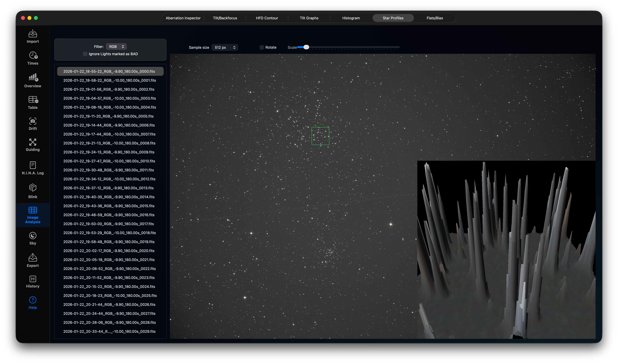Image resolution: width=618 pixels, height=364 pixels.
Task: Open the N.I.N.A. Log icon
Action: click(x=33, y=165)
